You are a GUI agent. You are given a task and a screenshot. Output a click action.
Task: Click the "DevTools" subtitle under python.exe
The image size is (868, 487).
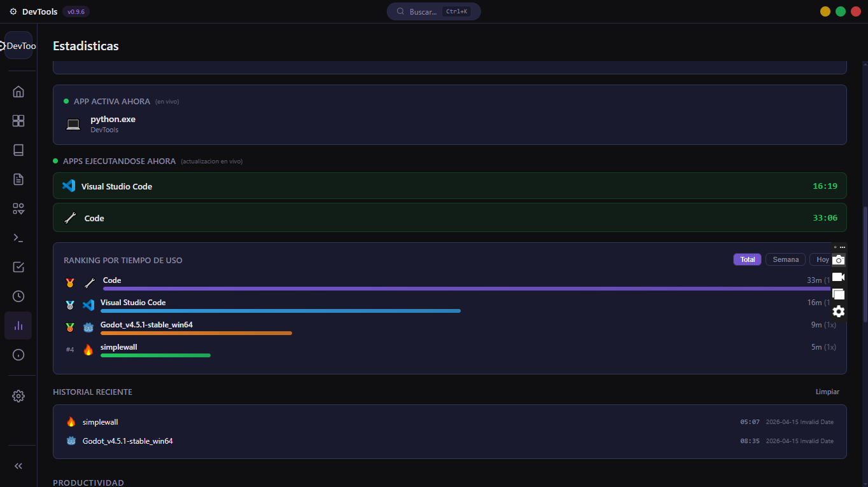click(104, 130)
